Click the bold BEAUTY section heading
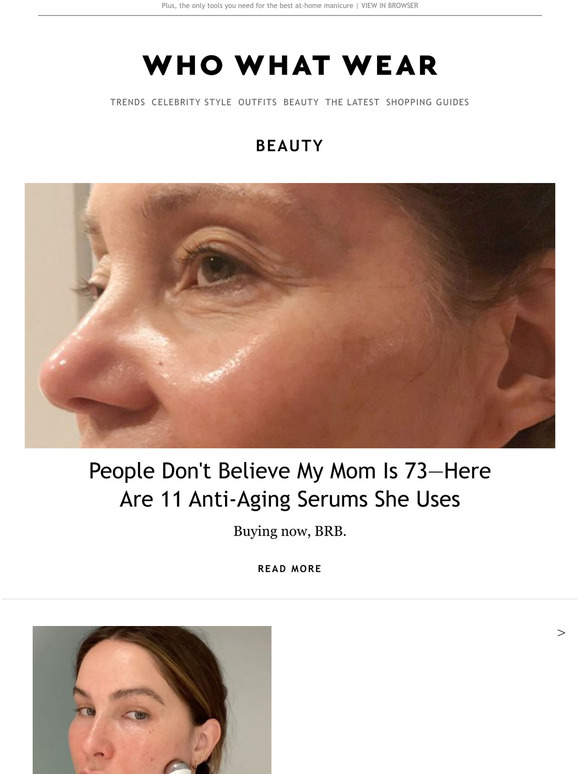580x774 pixels. pos(290,146)
